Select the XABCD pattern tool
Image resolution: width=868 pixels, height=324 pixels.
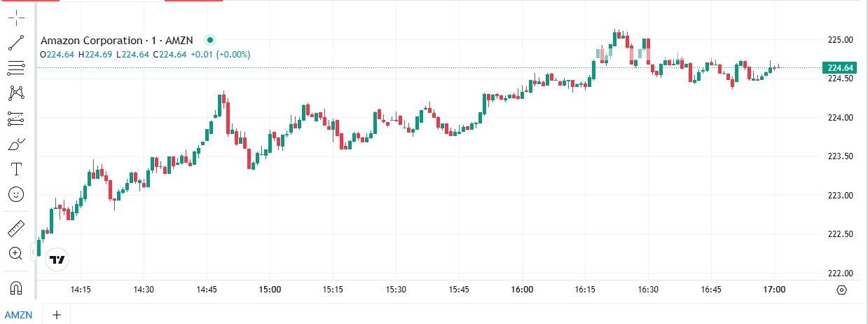coord(16,93)
